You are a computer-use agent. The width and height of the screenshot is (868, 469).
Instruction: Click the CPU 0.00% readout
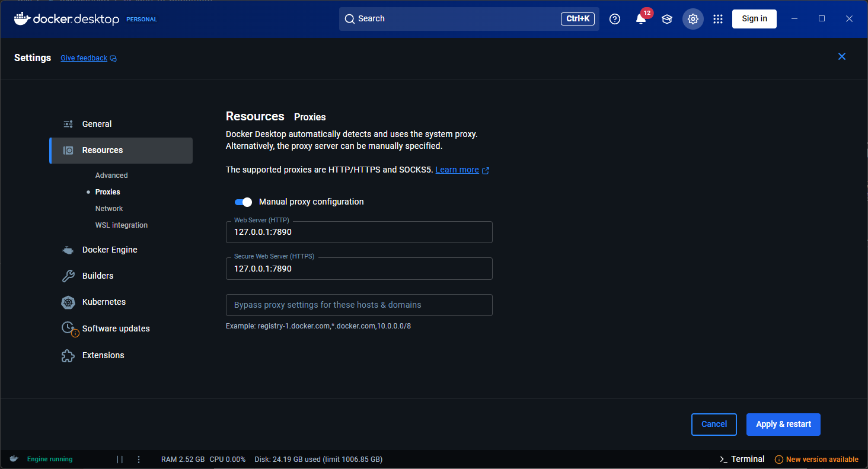point(228,460)
